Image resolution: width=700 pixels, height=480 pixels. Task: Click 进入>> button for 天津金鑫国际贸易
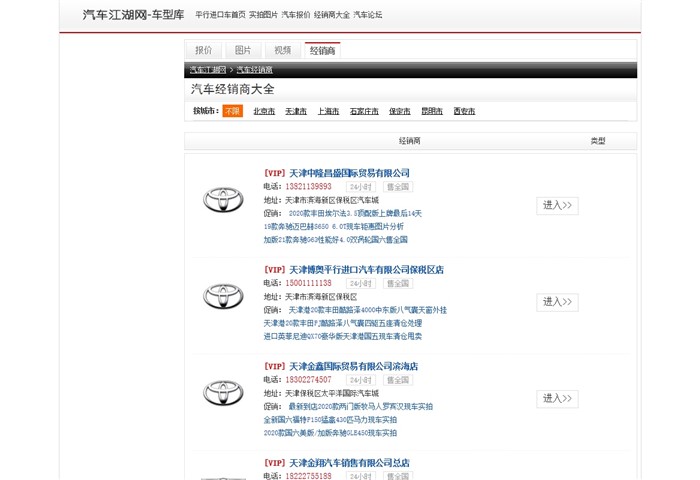557,398
